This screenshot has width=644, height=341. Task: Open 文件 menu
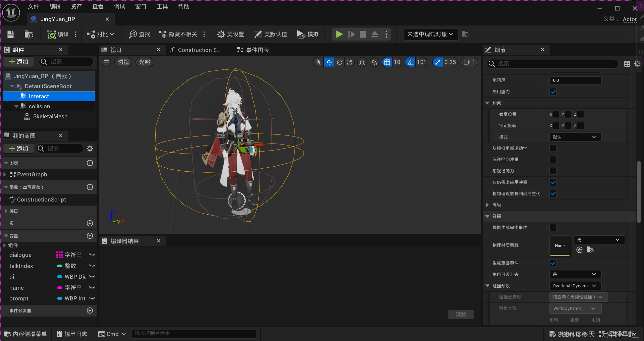point(34,6)
